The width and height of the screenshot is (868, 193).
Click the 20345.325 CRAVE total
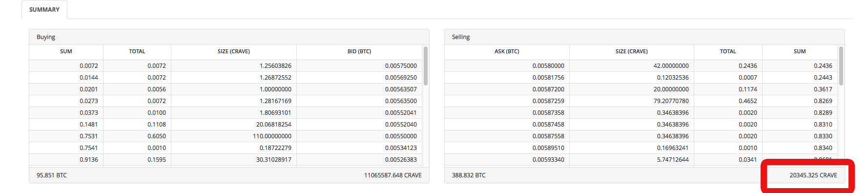813,175
